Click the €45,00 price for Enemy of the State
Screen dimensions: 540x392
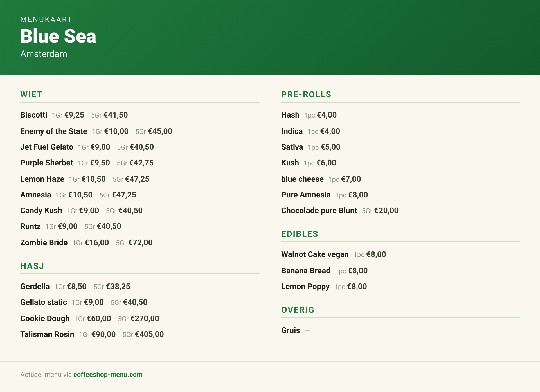click(x=160, y=131)
